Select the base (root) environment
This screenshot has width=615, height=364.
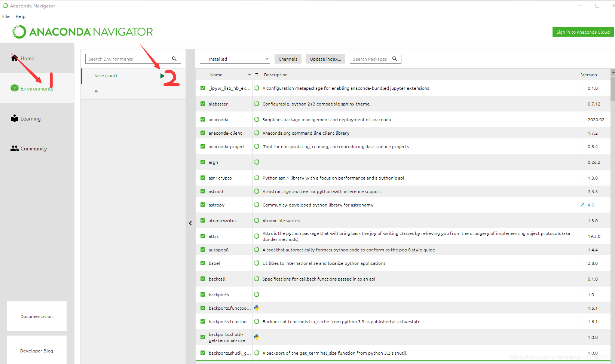[x=133, y=76]
